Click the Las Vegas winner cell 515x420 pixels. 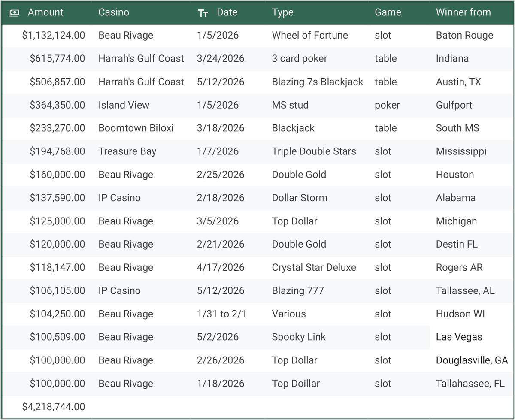(x=459, y=336)
